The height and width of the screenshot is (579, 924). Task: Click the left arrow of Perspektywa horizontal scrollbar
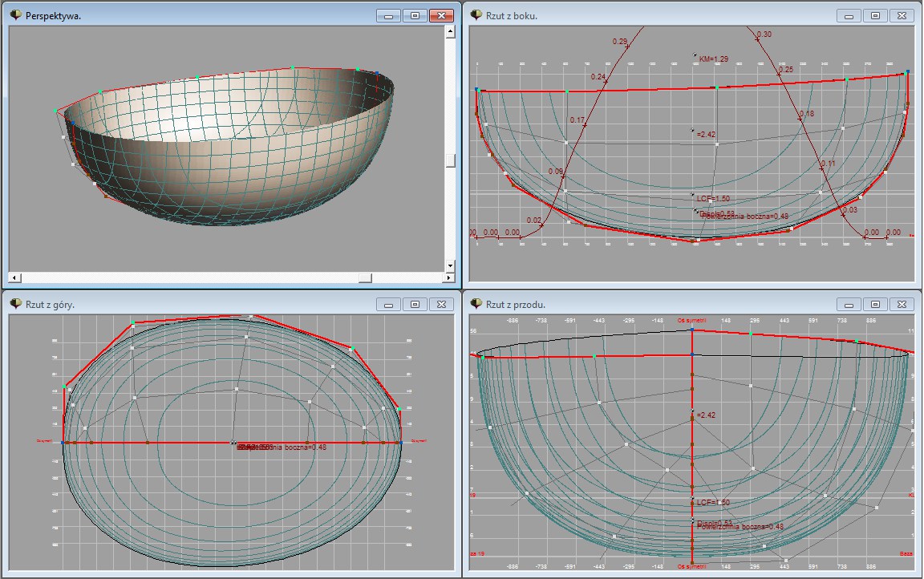tap(14, 277)
